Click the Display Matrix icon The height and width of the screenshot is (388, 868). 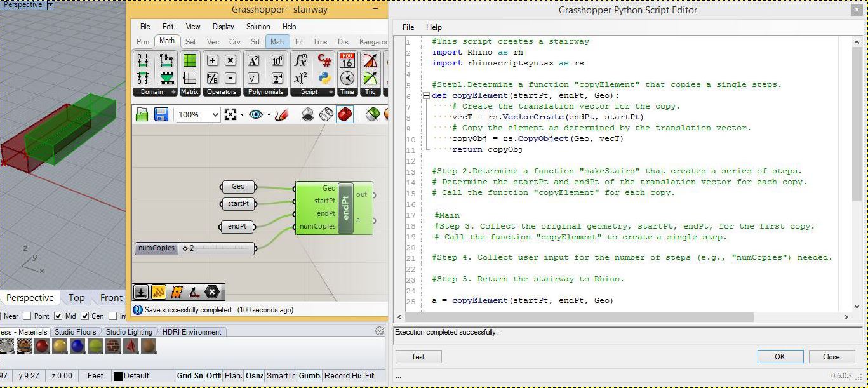pyautogui.click(x=189, y=78)
